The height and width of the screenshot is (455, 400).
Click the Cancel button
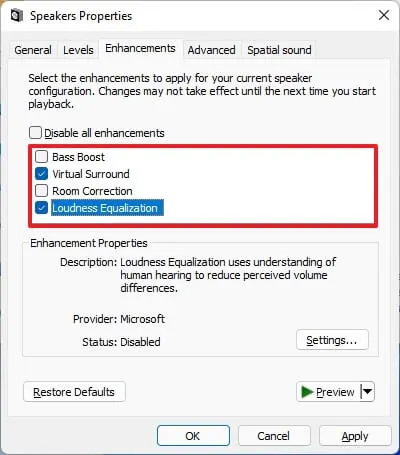[274, 436]
